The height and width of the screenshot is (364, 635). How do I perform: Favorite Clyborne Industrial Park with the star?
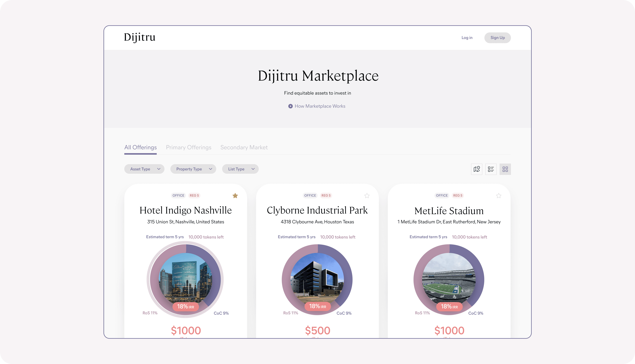click(x=367, y=195)
